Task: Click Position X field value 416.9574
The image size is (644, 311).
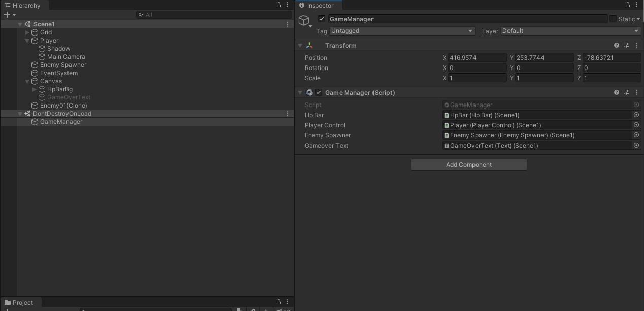Action: (477, 58)
